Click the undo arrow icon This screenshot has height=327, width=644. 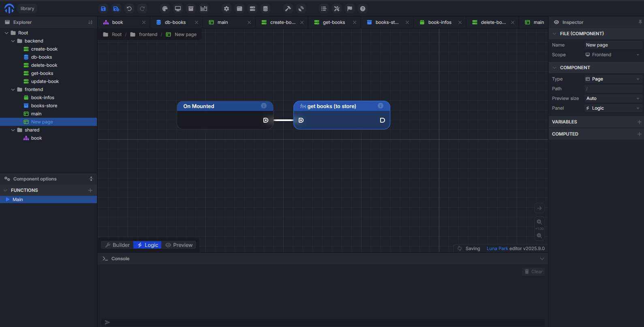click(x=129, y=8)
